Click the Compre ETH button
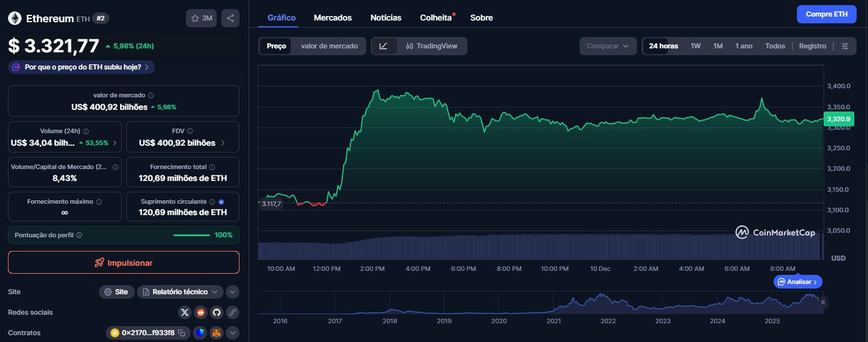 [826, 14]
